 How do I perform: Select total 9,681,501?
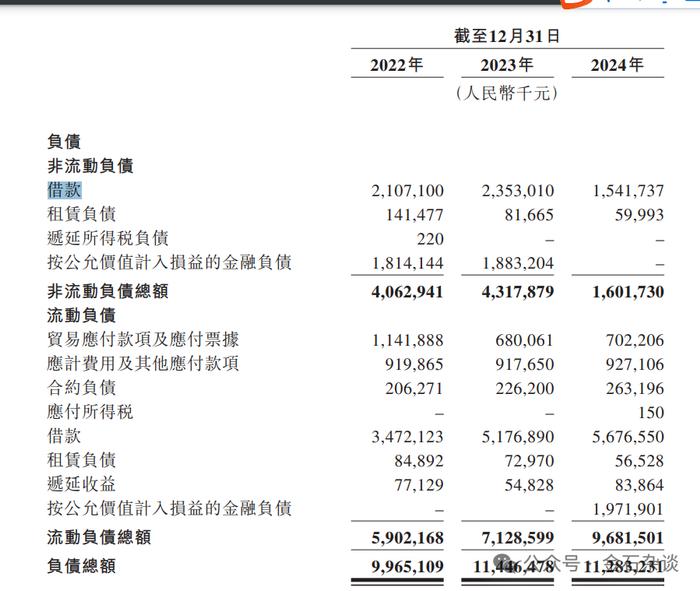[x=628, y=538]
